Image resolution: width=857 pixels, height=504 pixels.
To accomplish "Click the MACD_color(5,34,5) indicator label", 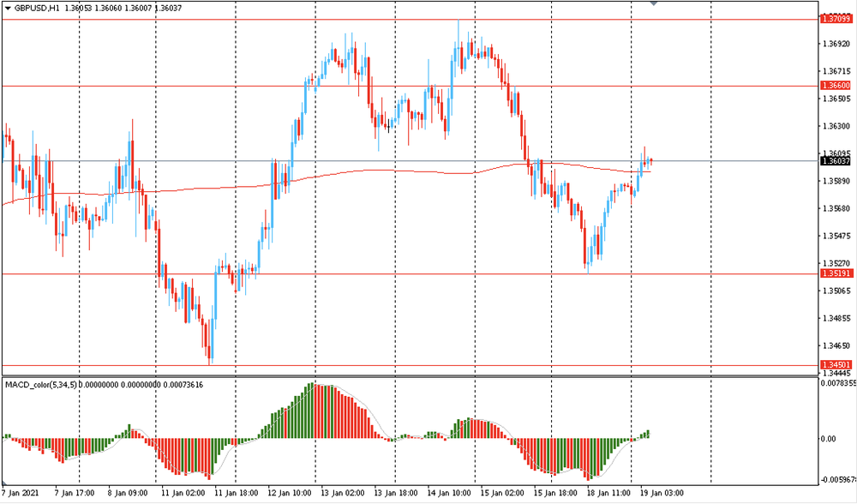I will pyautogui.click(x=41, y=385).
